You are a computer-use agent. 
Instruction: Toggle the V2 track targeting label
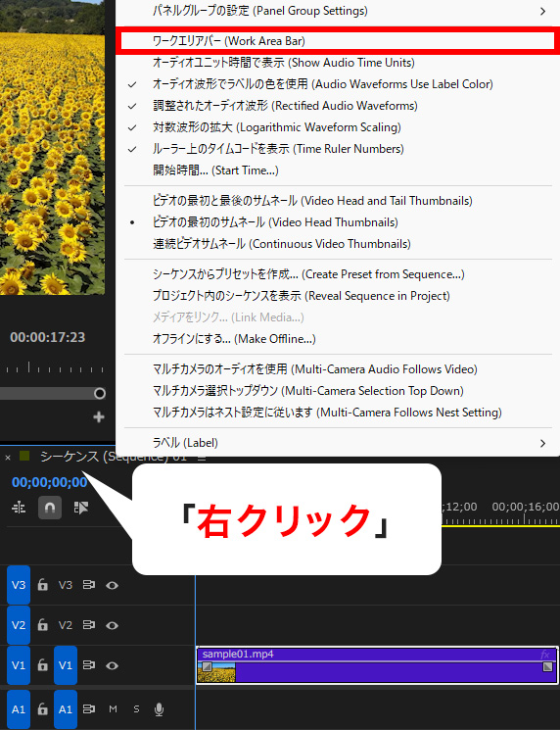tap(66, 625)
